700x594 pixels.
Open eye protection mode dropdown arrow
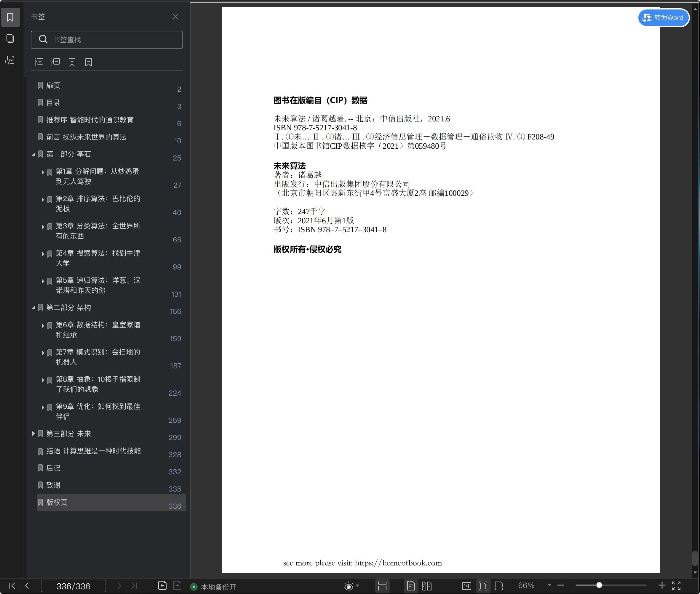coord(358,586)
